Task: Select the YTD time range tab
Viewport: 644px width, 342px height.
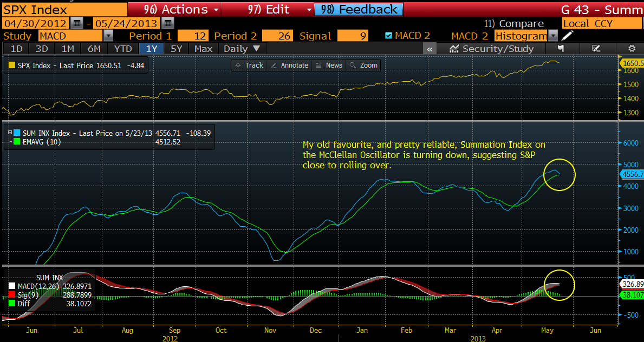Action: click(x=123, y=49)
